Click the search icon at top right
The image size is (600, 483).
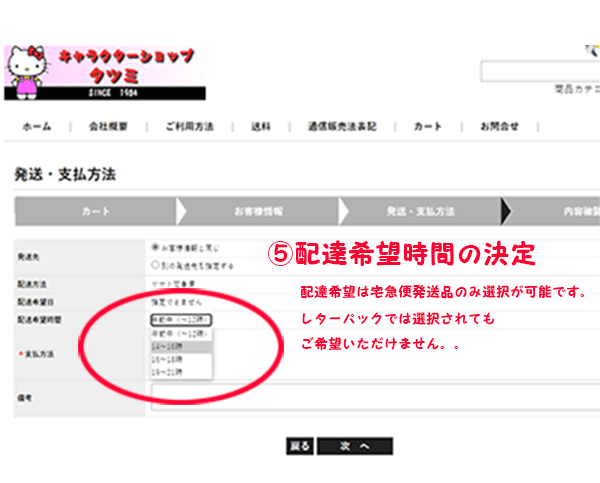tap(592, 50)
